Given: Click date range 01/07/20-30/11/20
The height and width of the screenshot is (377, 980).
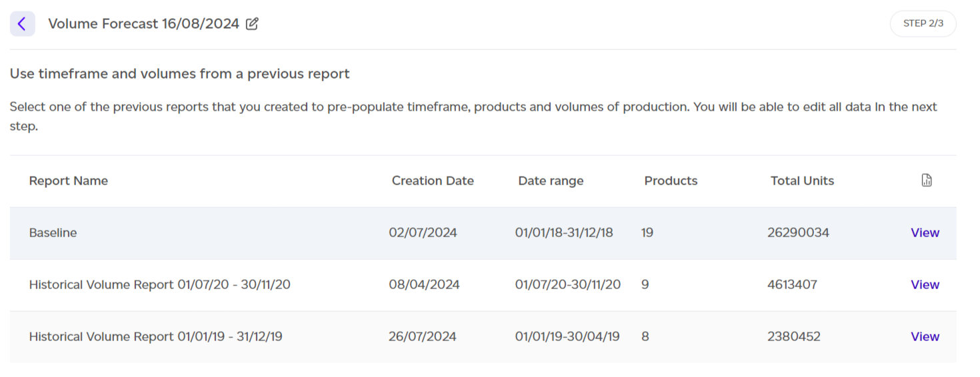Looking at the screenshot, I should tap(567, 284).
